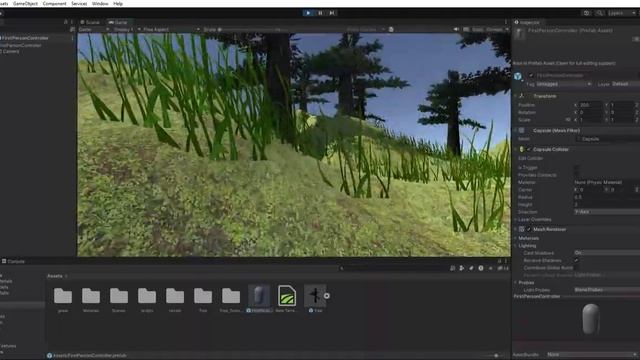Toggle the Receive Shadows checkbox

(577, 260)
